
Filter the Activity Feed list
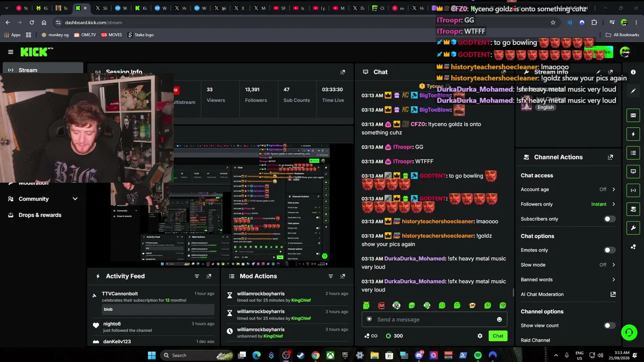pyautogui.click(x=197, y=276)
